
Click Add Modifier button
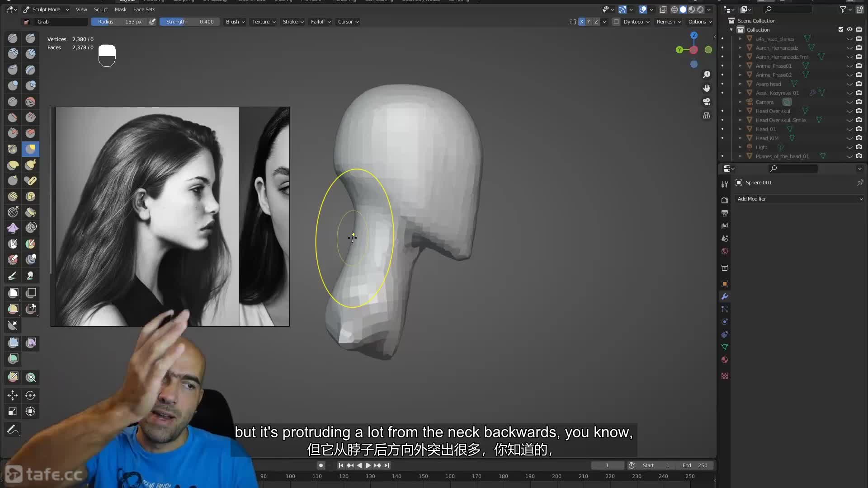coord(800,199)
